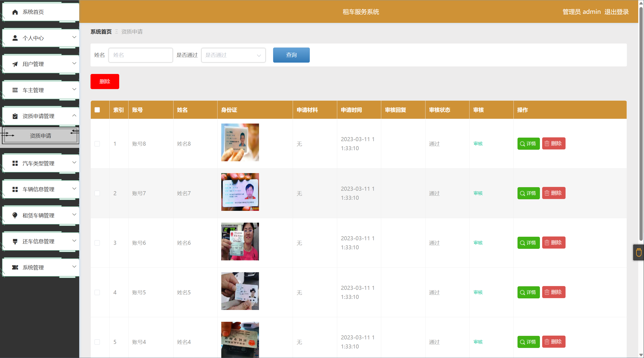Expand the 车辆信息管理 menu chevron
This screenshot has width=644, height=358.
pyautogui.click(x=74, y=189)
